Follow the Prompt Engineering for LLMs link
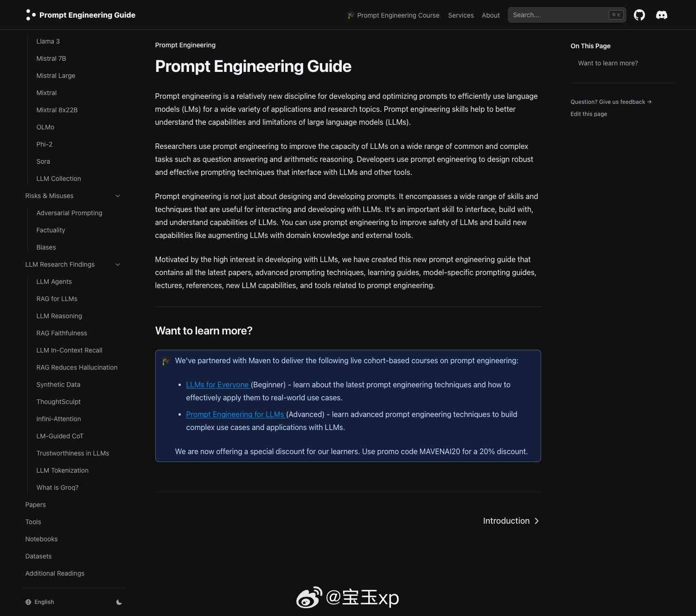 pos(235,414)
